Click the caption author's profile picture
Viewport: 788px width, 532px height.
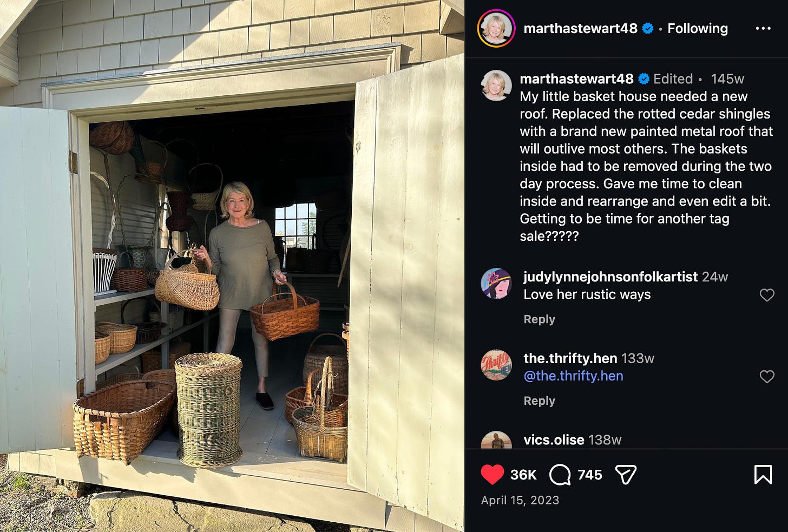[496, 86]
